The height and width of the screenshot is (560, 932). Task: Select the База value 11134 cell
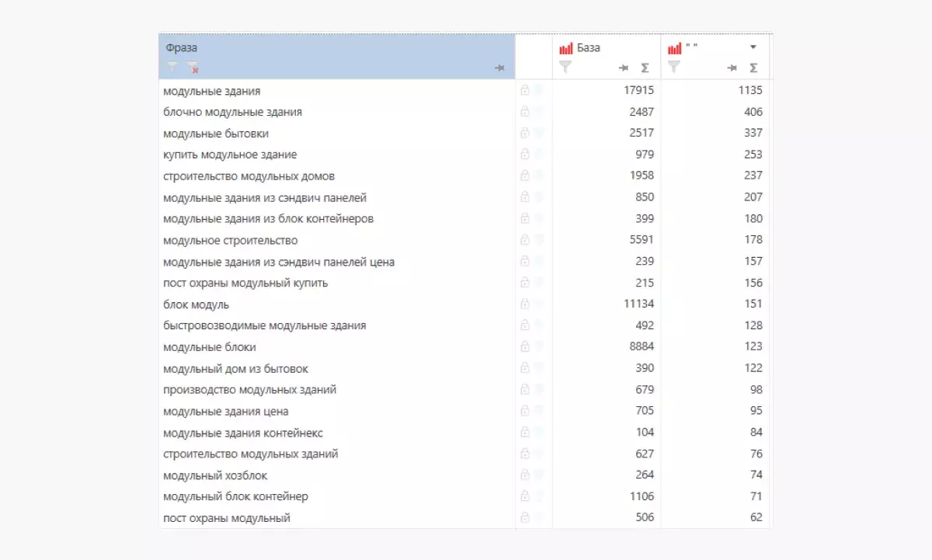[x=638, y=304]
